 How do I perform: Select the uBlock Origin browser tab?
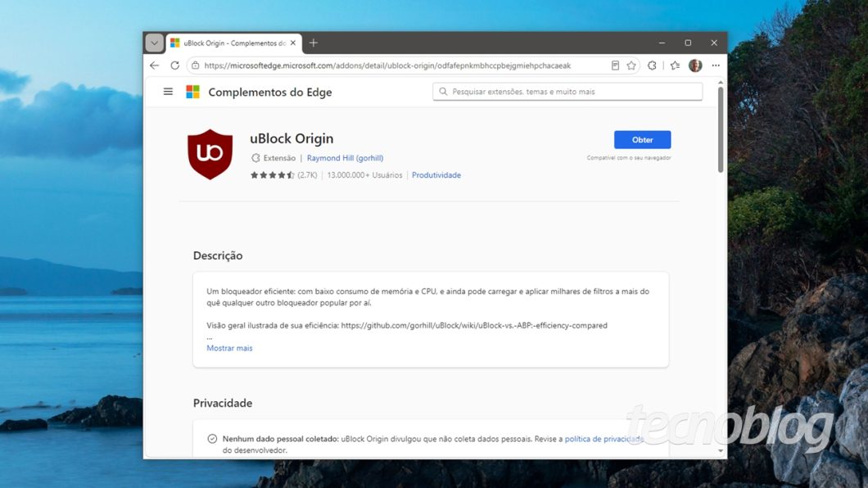click(233, 43)
